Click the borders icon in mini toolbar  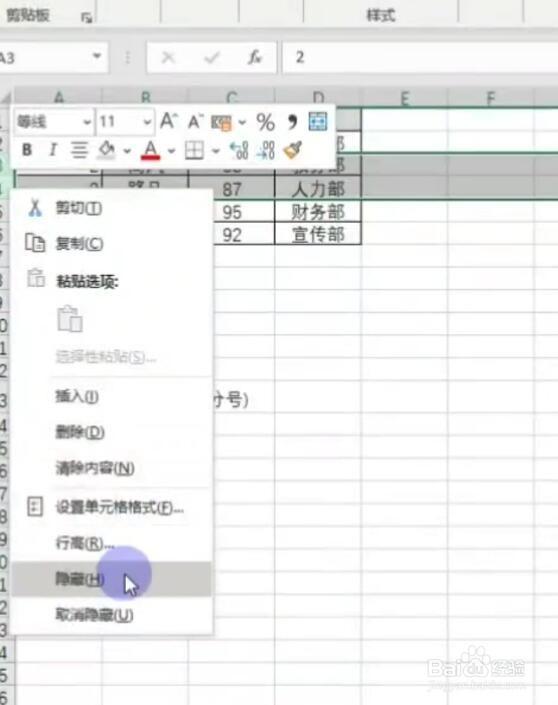[194, 150]
